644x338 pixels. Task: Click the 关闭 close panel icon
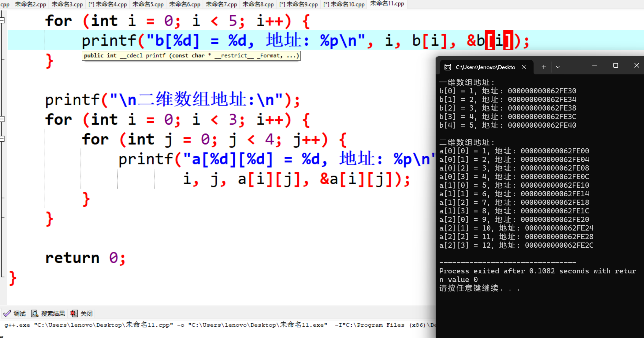click(x=74, y=314)
